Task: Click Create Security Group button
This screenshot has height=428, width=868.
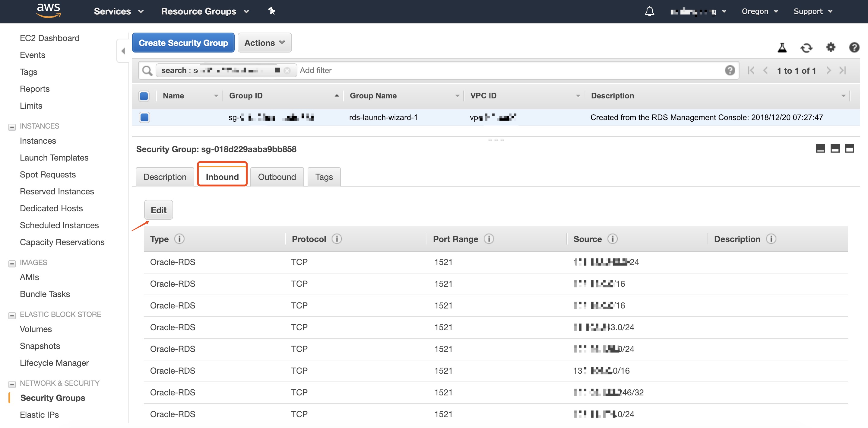Action: pos(183,43)
